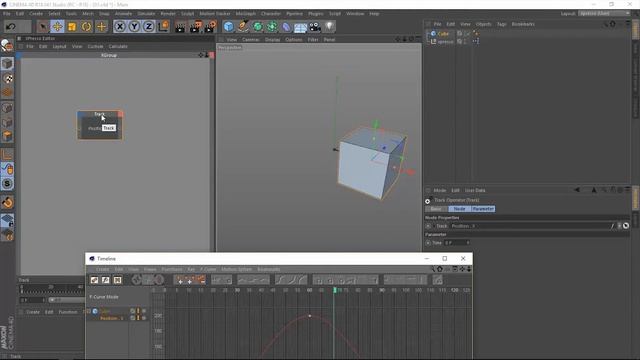Select the keyframe at curve peak
The width and height of the screenshot is (640, 360).
coord(310,316)
